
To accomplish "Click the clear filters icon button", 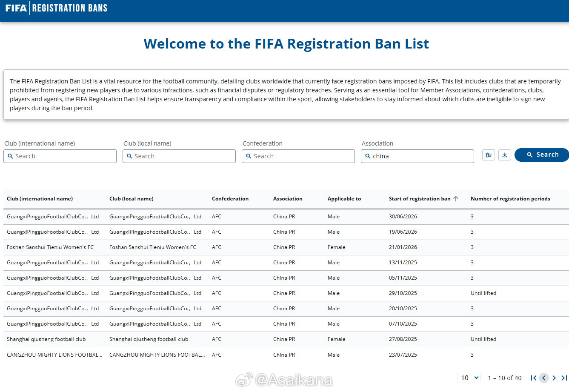I will pyautogui.click(x=489, y=155).
